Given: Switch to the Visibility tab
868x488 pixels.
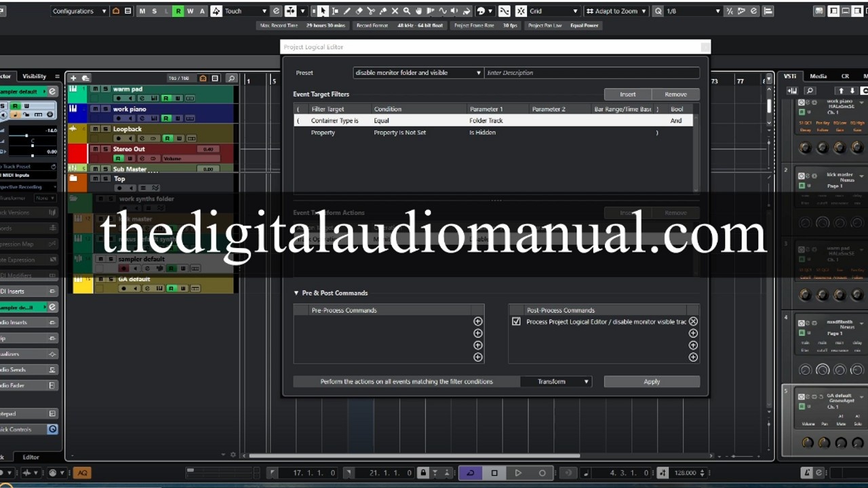Looking at the screenshot, I should [34, 77].
